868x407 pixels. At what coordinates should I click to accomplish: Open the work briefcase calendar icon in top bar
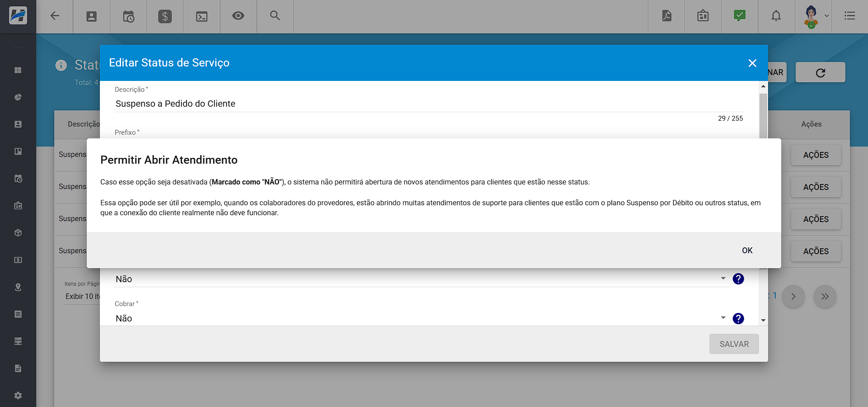[x=703, y=16]
